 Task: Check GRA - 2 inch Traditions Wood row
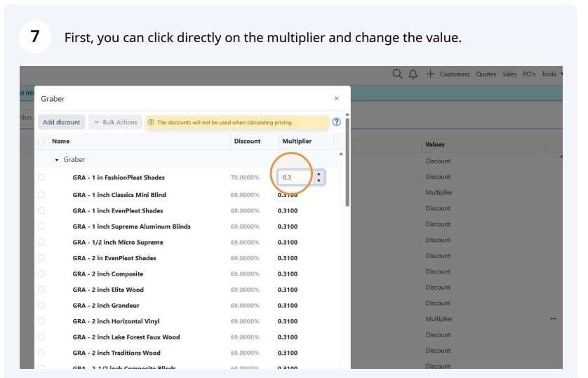click(x=41, y=353)
